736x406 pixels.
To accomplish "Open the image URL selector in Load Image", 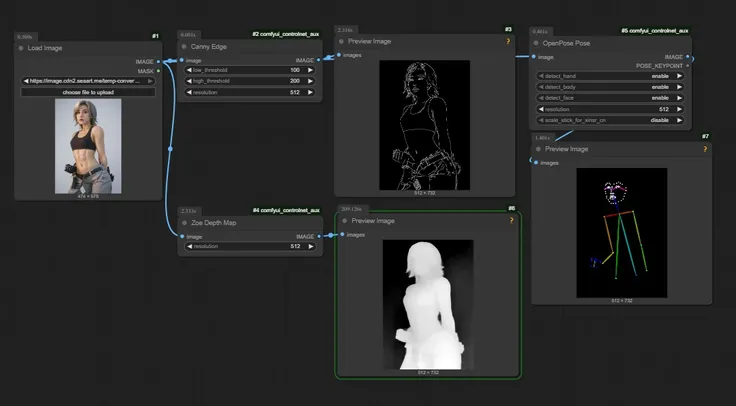I will pyautogui.click(x=88, y=81).
